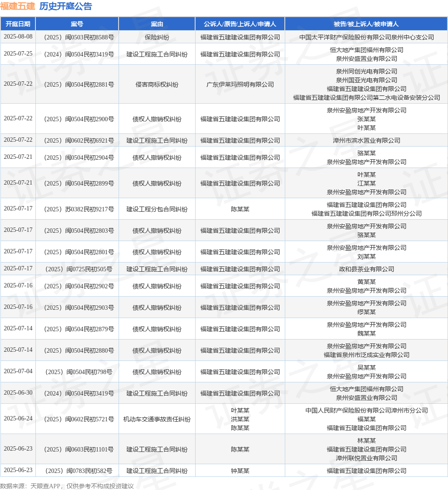The height and width of the screenshot is (490, 448).
Task: Click defendant 缪某某
Action: (367, 312)
